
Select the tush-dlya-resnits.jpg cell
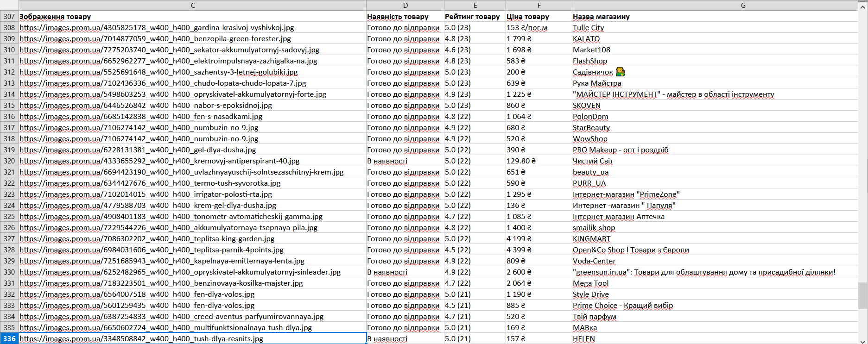192,338
